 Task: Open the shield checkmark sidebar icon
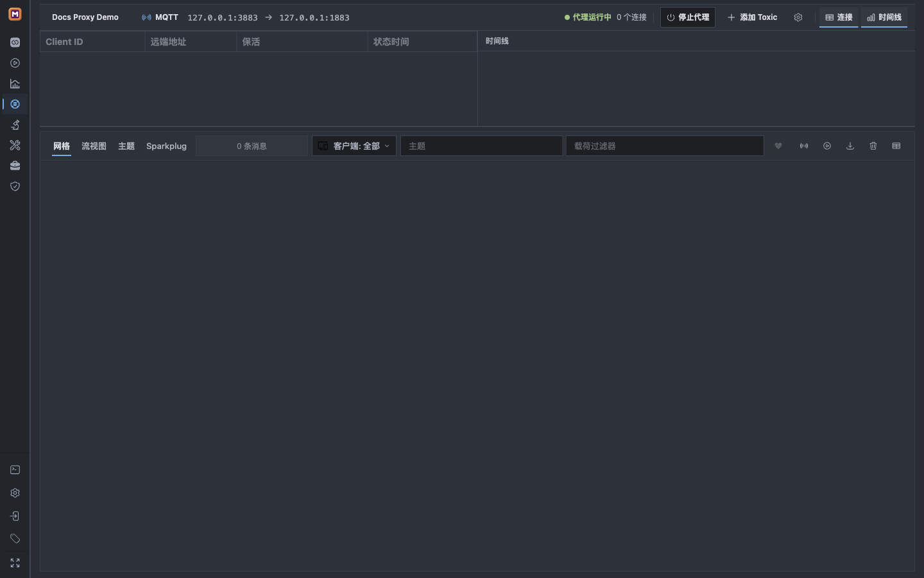tap(15, 186)
